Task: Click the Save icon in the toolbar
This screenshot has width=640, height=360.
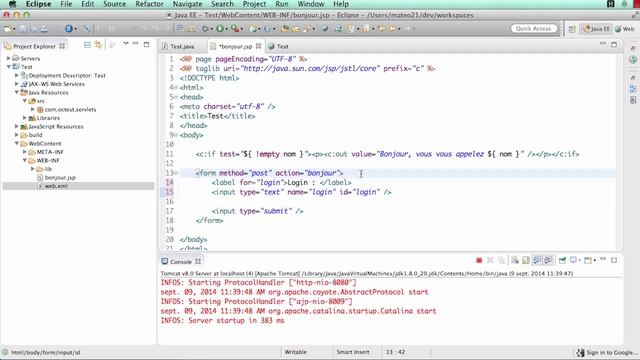Action: click(23, 29)
